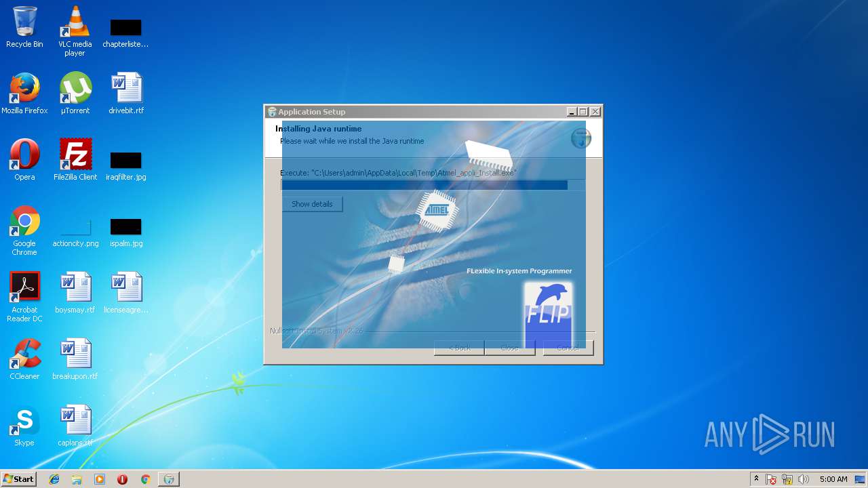This screenshot has width=868, height=488.
Task: Open the Start menu
Action: (18, 479)
